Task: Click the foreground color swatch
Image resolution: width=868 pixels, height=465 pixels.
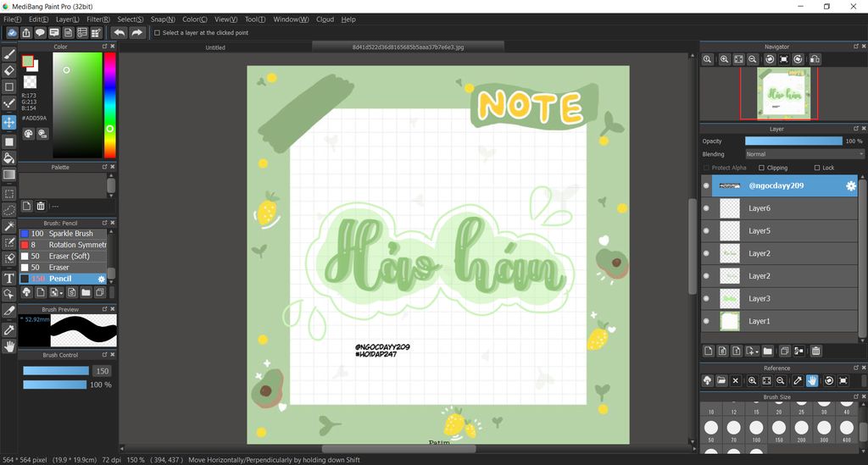Action: pyautogui.click(x=27, y=61)
